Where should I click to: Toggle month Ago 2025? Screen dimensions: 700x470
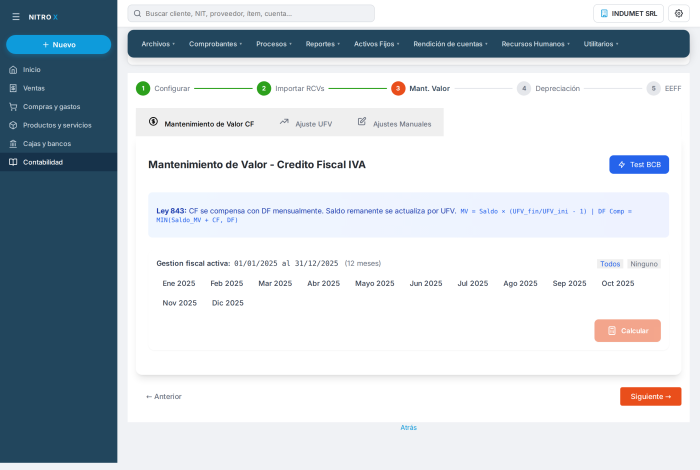[520, 283]
